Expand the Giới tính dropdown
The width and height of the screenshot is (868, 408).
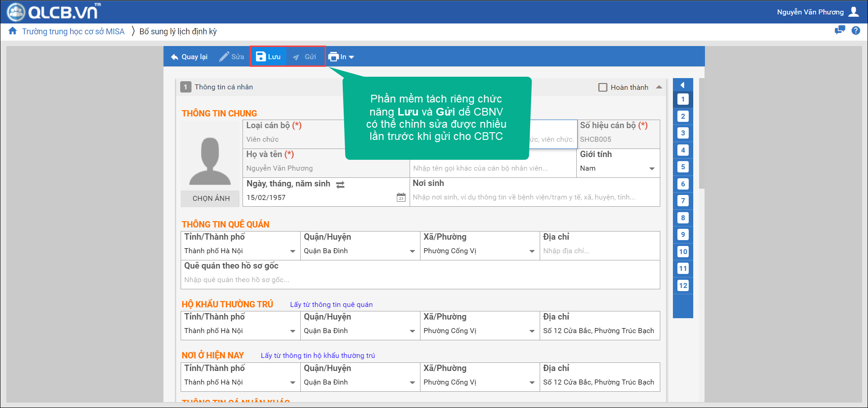coord(651,169)
